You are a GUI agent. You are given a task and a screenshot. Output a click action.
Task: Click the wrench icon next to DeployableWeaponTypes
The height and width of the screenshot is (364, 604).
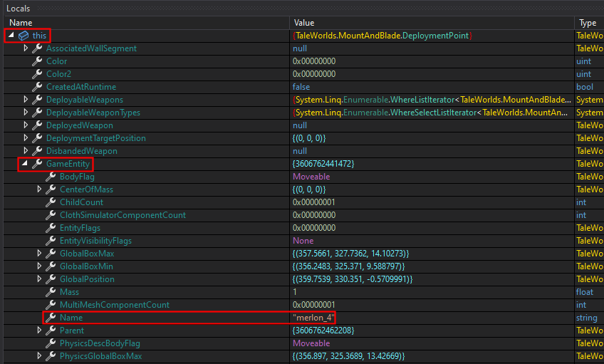(x=37, y=112)
